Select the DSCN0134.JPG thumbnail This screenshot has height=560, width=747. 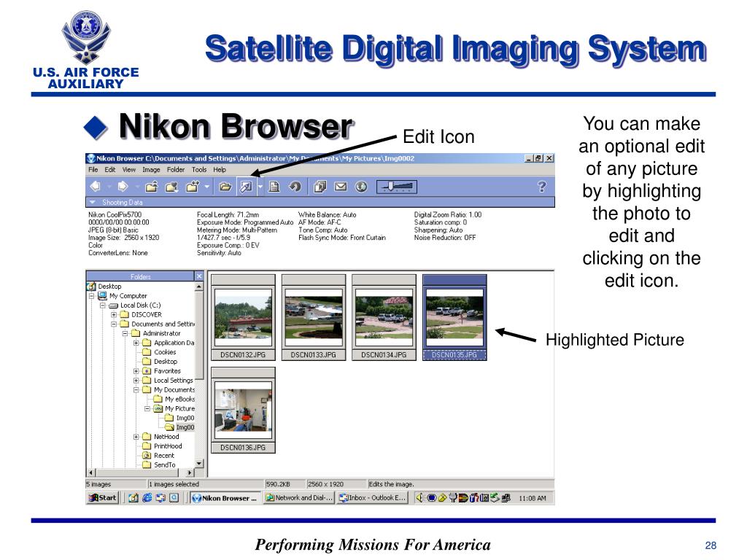pos(384,318)
